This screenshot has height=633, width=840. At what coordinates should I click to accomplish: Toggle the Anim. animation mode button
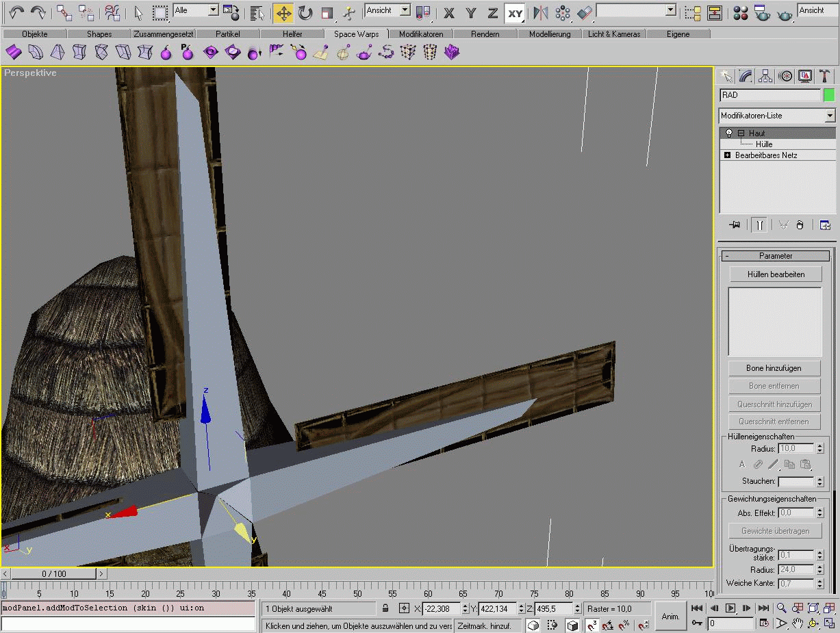670,616
